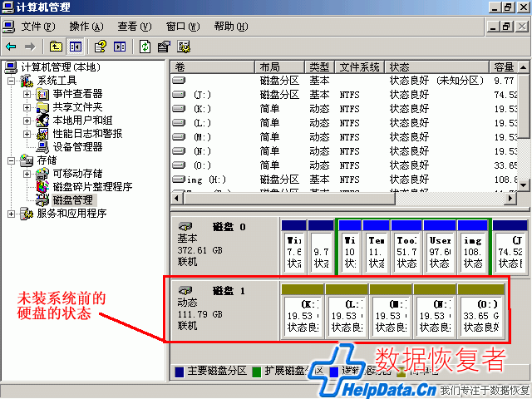Click the volume list scroll up arrow
The image size is (532, 399).
[x=523, y=67]
